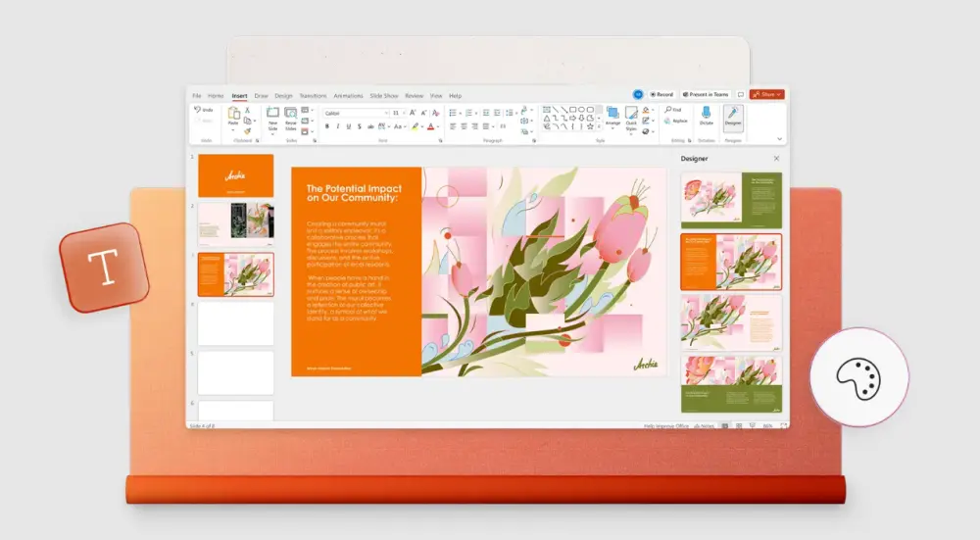Select the star shape in the shapes gallery

point(590,126)
